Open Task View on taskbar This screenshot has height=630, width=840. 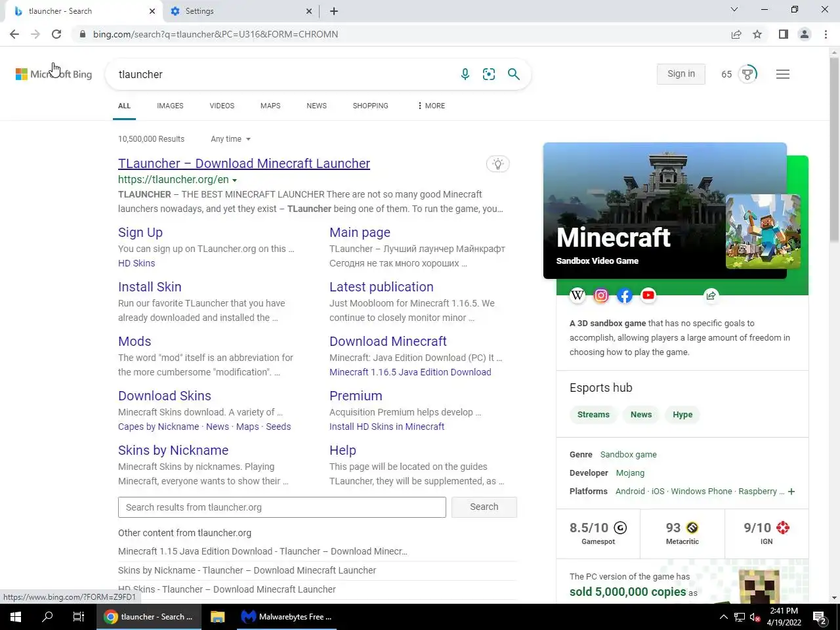[x=79, y=617]
